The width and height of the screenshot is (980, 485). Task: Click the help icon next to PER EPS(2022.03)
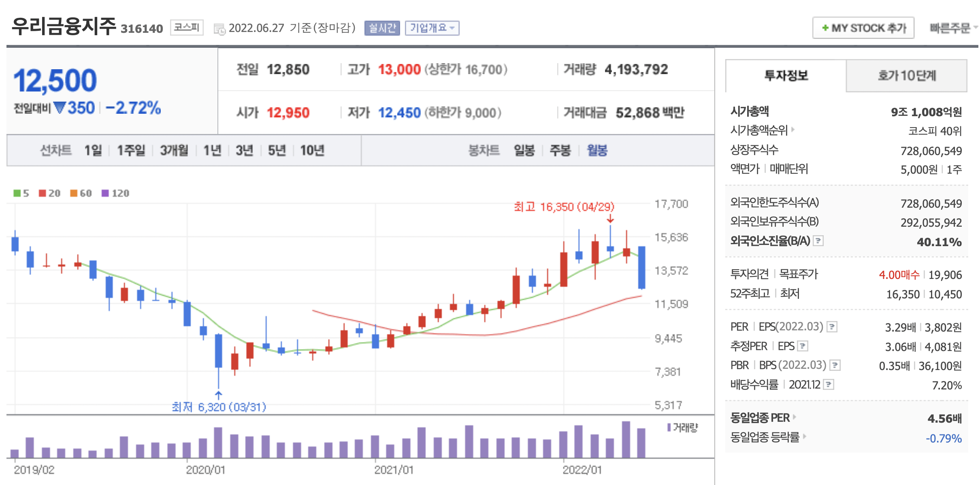click(832, 326)
